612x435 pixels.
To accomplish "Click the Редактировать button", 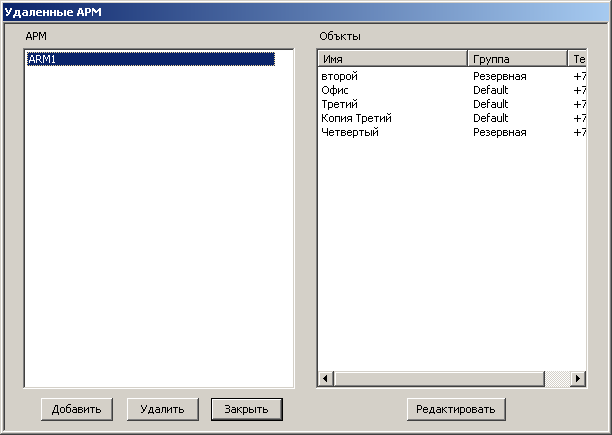I will (456, 409).
